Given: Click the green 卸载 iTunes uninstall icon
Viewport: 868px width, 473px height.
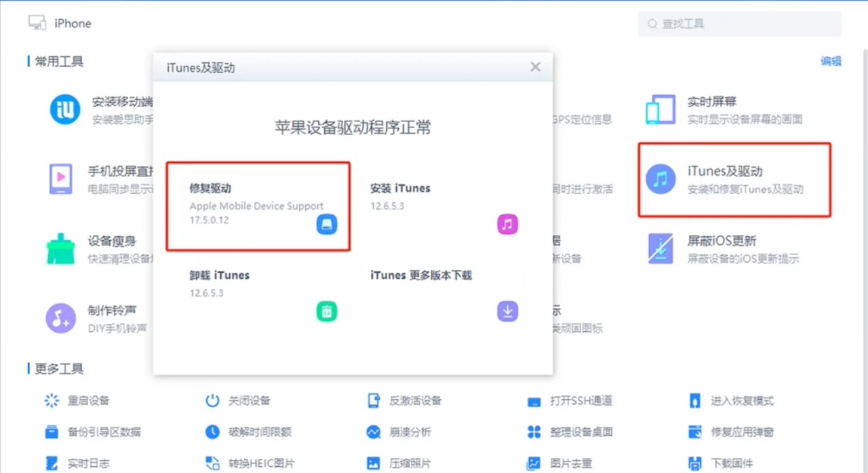Looking at the screenshot, I should pos(327,311).
